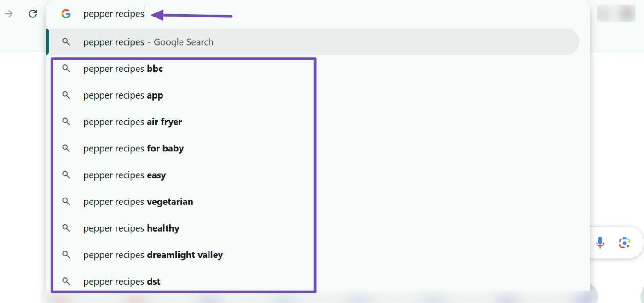Open Google Lens camera search icon
The height and width of the screenshot is (303, 644).
[624, 243]
